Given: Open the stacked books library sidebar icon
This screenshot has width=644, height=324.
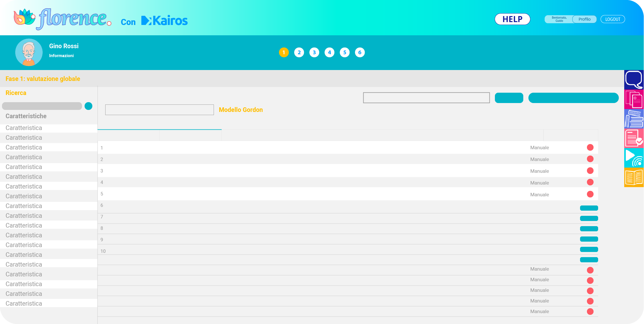Looking at the screenshot, I should coord(634,119).
